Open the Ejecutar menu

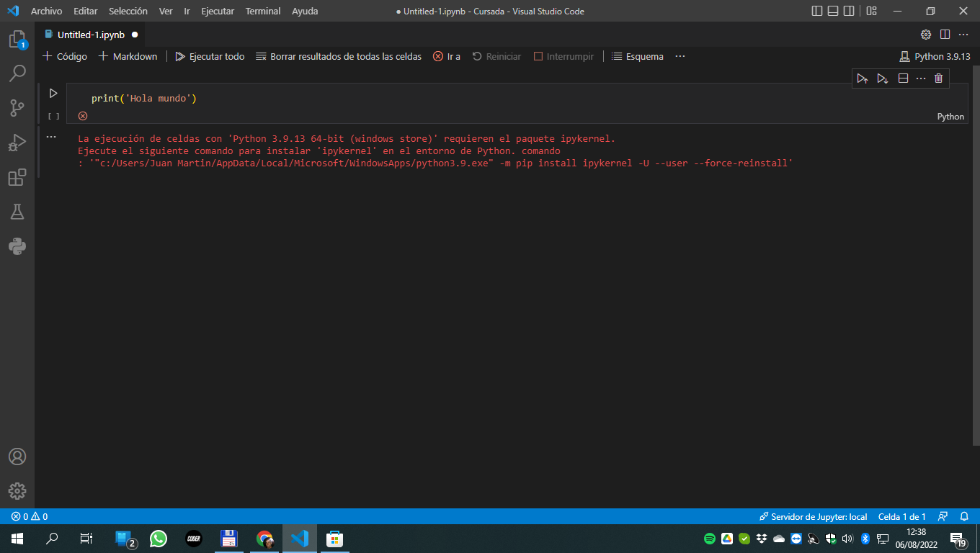[218, 11]
